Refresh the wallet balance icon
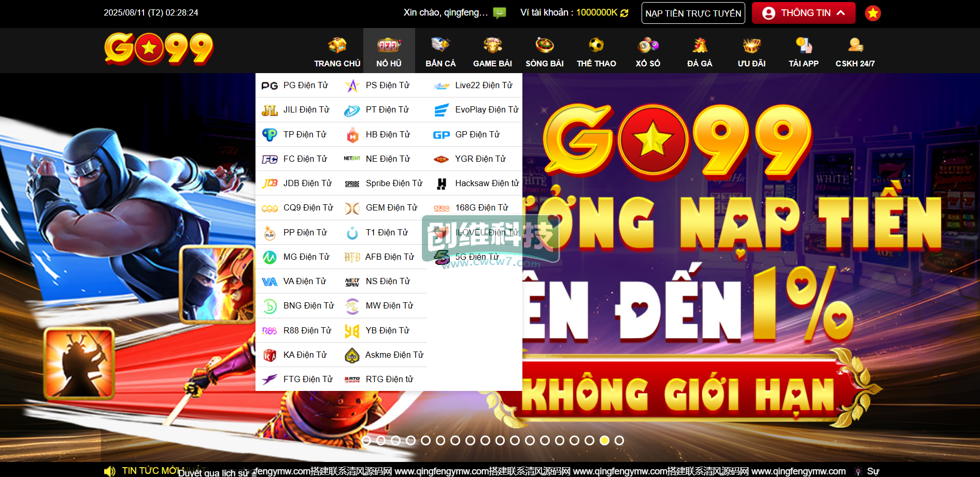 [x=624, y=13]
